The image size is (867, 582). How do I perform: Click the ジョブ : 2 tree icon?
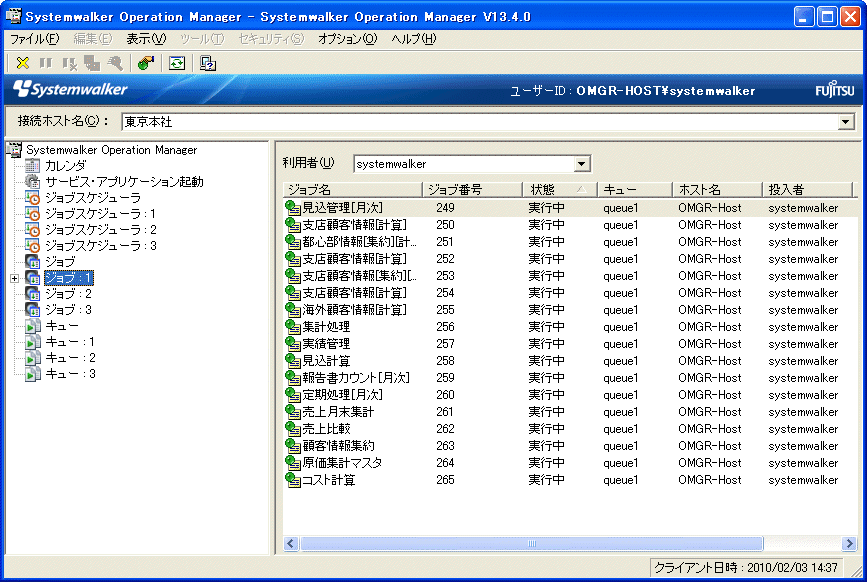point(33,293)
